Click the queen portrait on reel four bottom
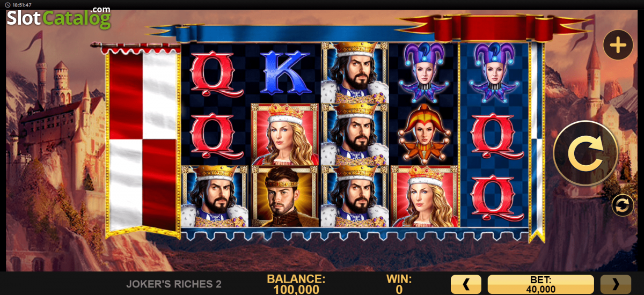This screenshot has height=295, width=644. click(424, 196)
